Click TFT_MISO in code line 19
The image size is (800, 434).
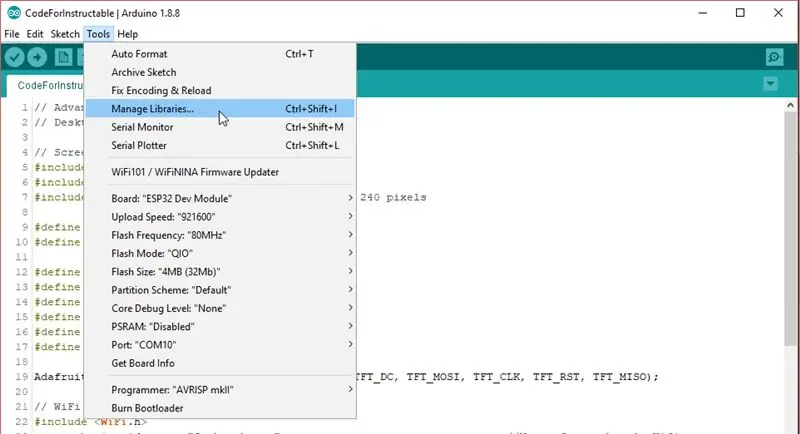point(620,377)
